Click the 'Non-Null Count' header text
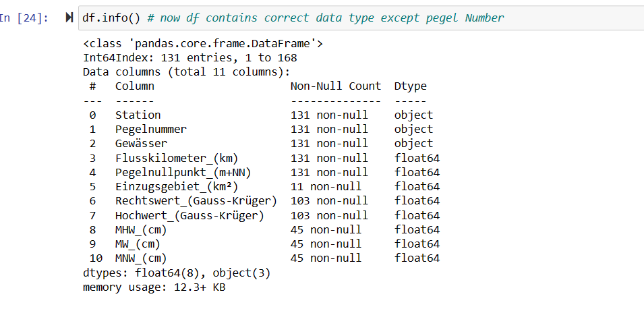 336,86
